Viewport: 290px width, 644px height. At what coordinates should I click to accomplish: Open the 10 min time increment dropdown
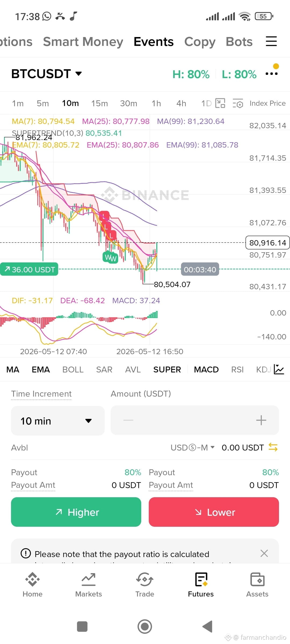(58, 420)
